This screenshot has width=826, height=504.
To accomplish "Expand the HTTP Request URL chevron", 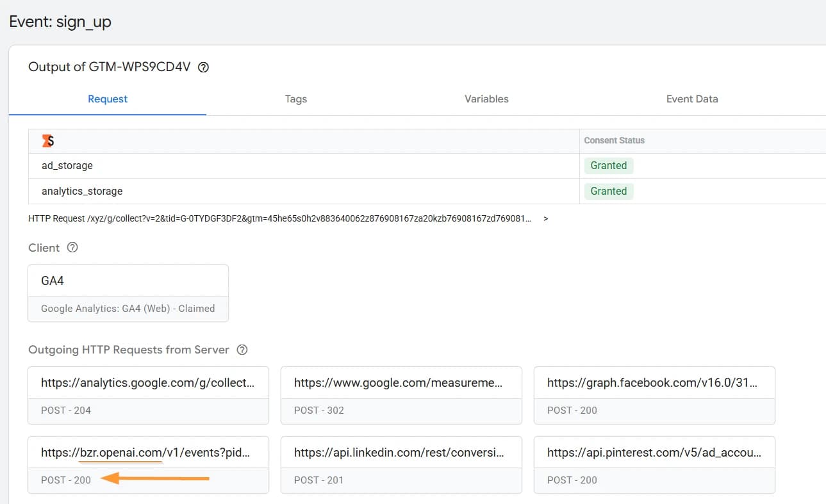I will tap(545, 218).
